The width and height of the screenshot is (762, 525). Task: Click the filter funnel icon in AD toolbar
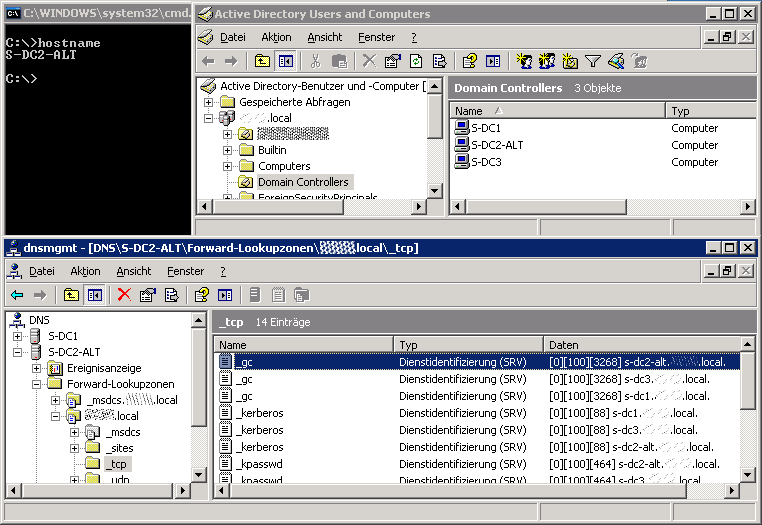point(593,61)
